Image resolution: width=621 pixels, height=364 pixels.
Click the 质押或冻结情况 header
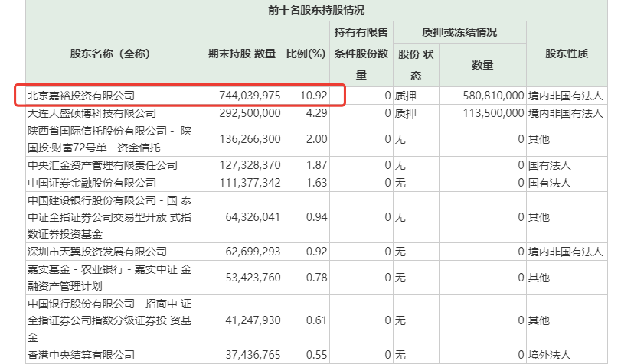[459, 32]
